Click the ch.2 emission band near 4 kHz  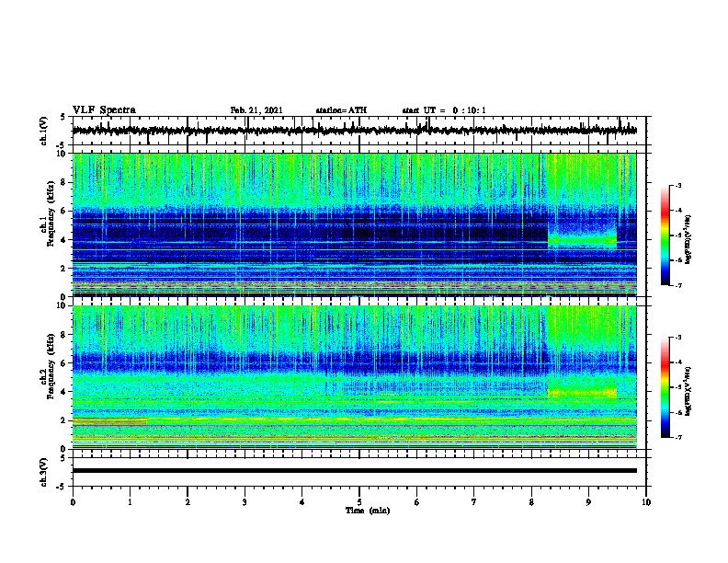point(582,393)
